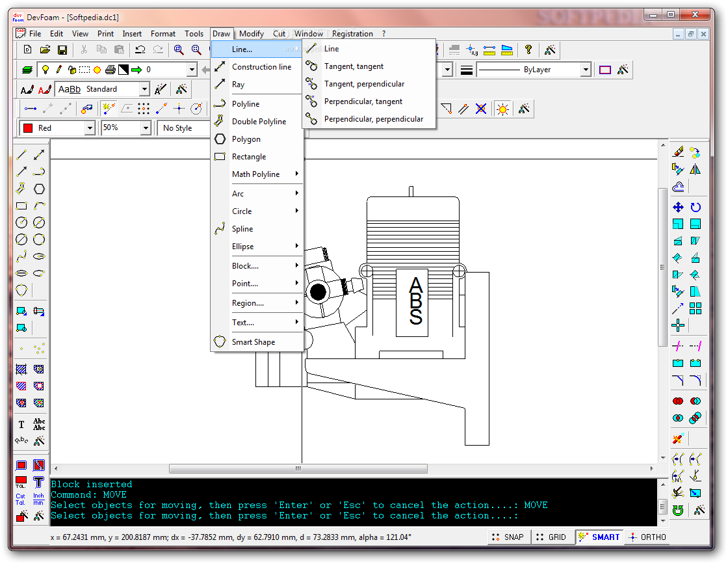728x564 pixels.
Task: Click the lineweight lines icon
Action: click(x=466, y=70)
